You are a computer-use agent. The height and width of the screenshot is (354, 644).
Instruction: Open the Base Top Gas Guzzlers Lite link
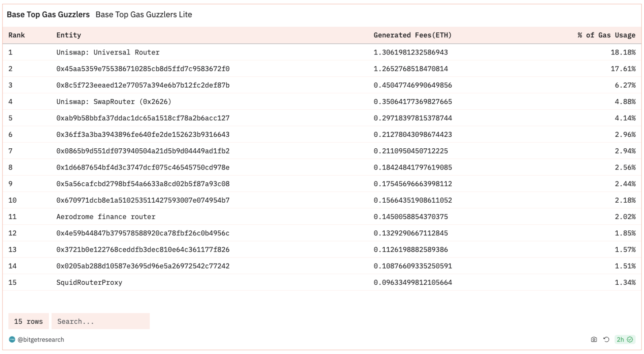tap(143, 14)
